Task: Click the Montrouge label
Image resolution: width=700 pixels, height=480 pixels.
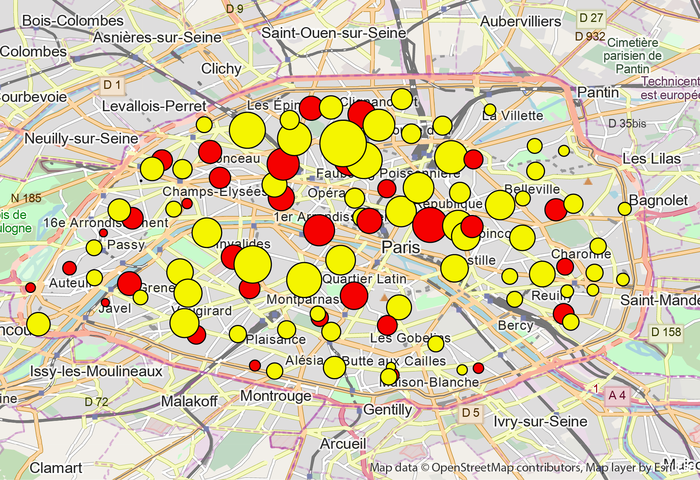Action: [276, 396]
